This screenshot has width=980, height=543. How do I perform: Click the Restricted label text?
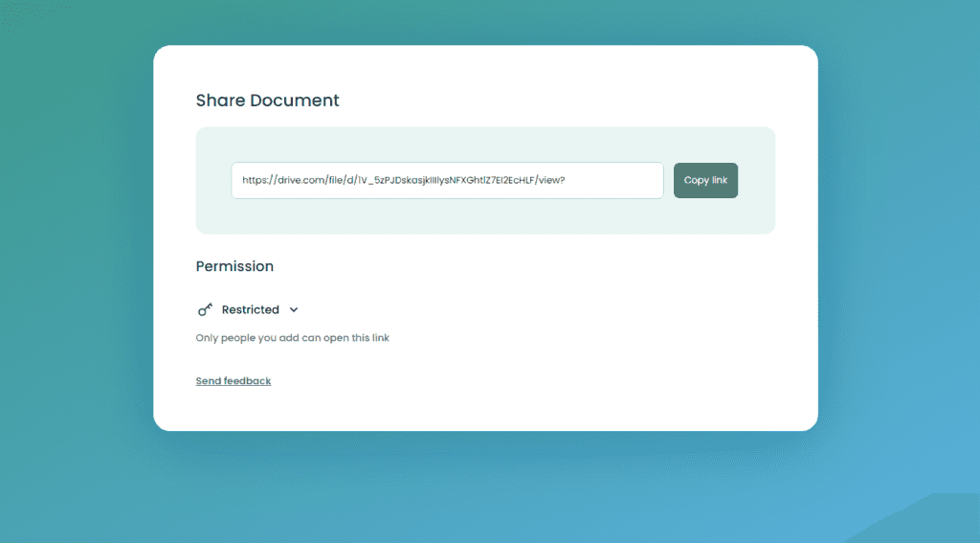click(251, 309)
